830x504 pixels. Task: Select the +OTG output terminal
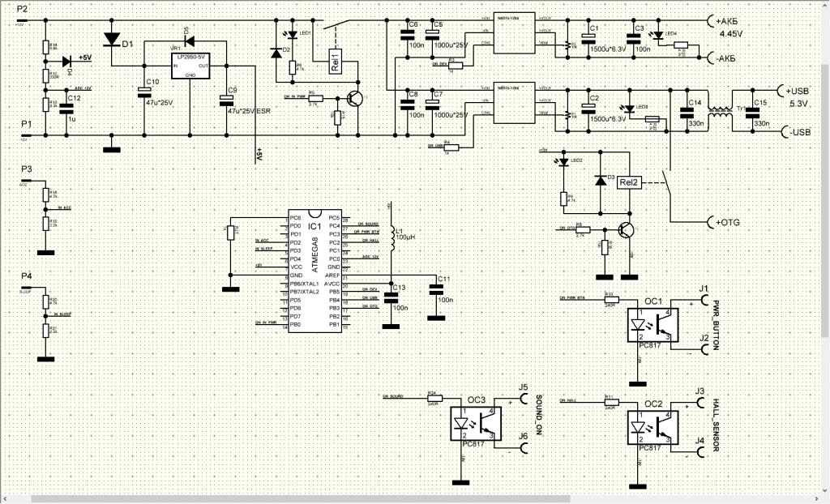click(x=712, y=222)
